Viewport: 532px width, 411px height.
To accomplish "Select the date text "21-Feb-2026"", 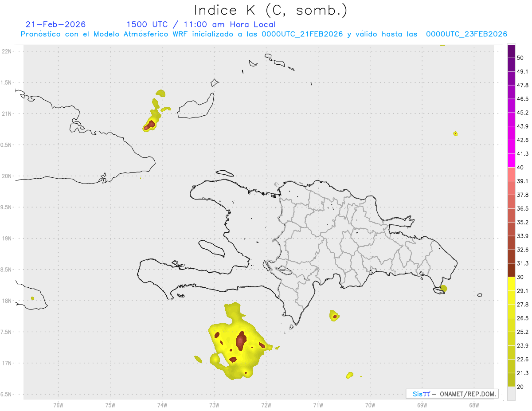I will click(56, 24).
